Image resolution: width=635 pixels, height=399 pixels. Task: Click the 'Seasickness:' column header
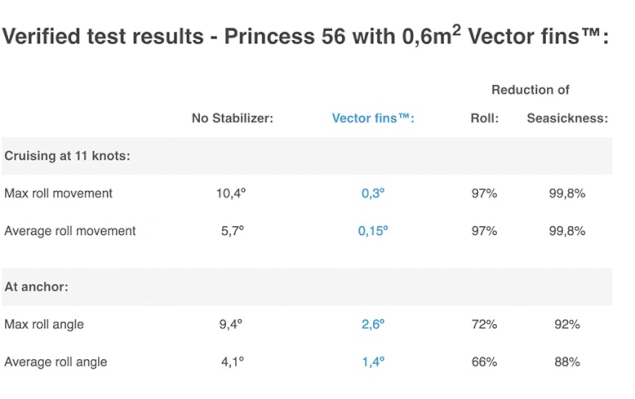click(567, 118)
